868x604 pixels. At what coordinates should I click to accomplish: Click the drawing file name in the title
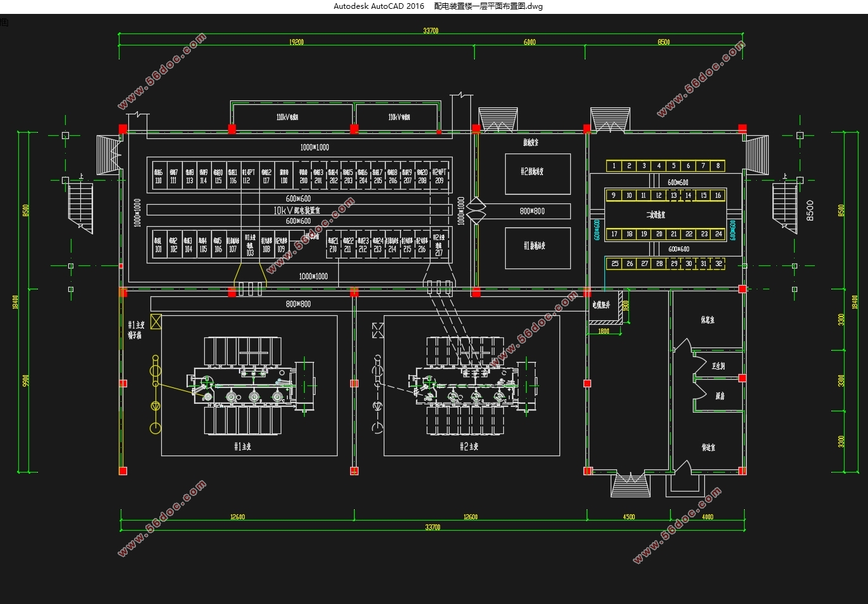(488, 6)
